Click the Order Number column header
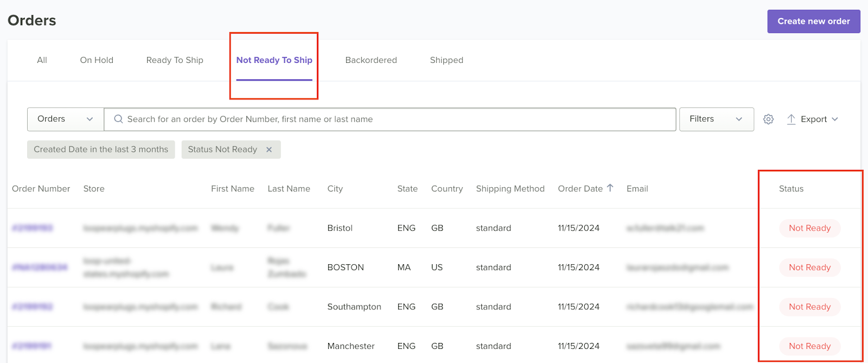 41,189
